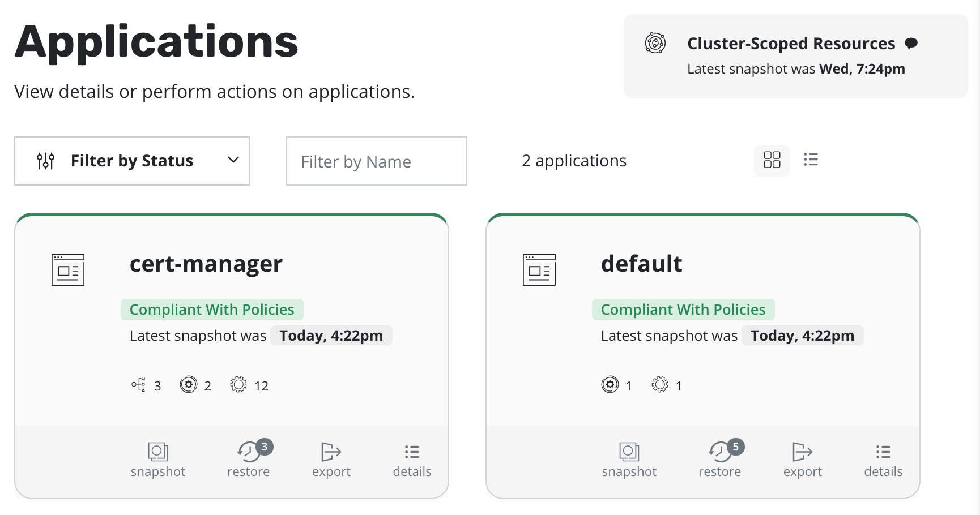Click the application window icon beside cert-manager

[x=68, y=270]
